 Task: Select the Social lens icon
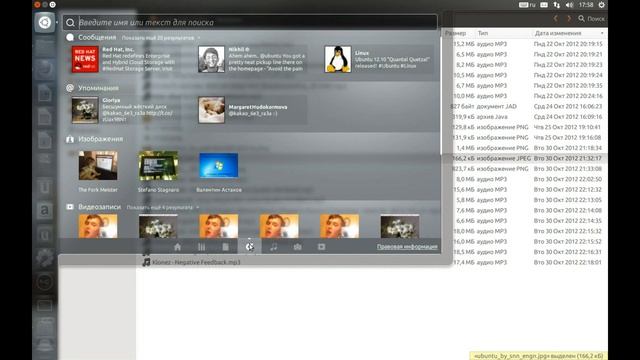[249, 247]
